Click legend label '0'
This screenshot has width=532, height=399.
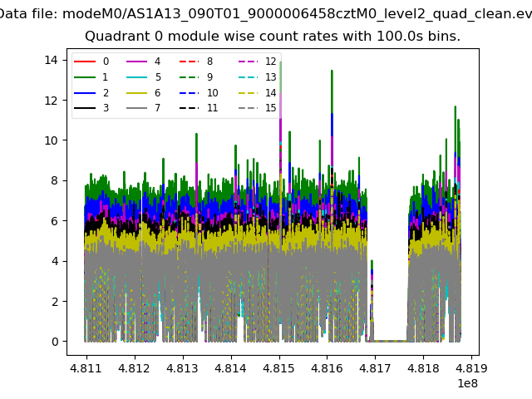coord(106,62)
